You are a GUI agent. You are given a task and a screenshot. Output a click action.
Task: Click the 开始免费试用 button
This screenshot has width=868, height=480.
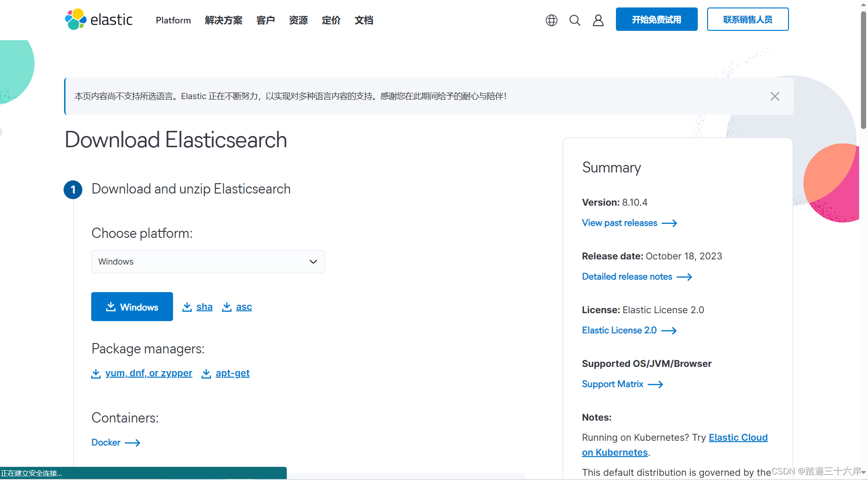[x=657, y=19]
